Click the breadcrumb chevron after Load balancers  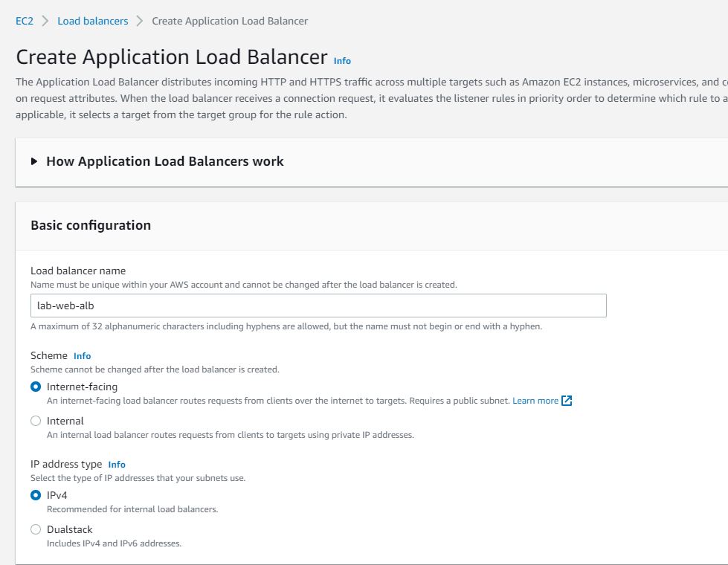point(140,21)
